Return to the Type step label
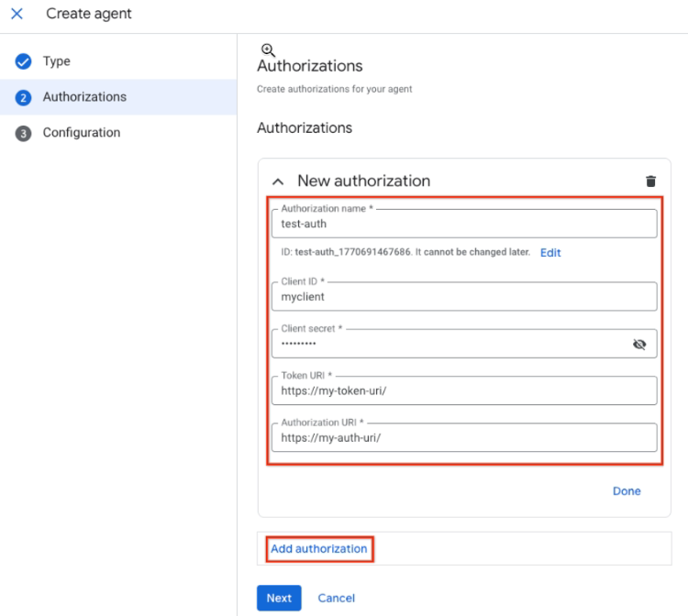Screen dimensions: 688x616 57,61
